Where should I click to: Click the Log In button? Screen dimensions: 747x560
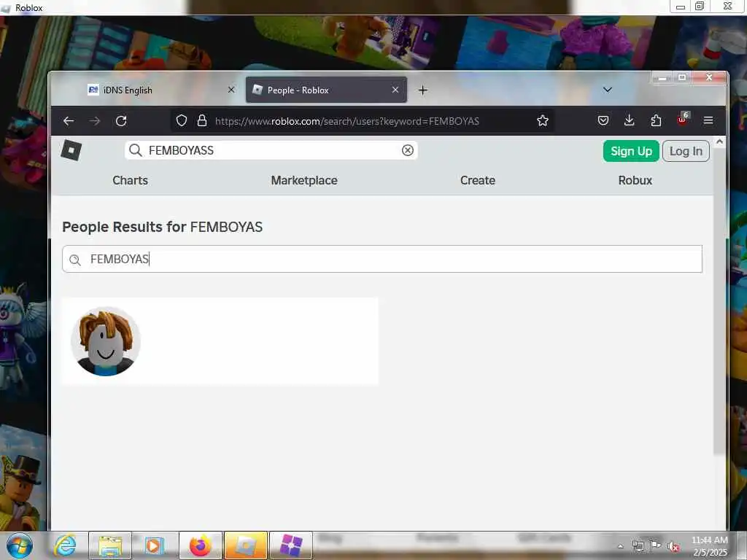point(686,151)
